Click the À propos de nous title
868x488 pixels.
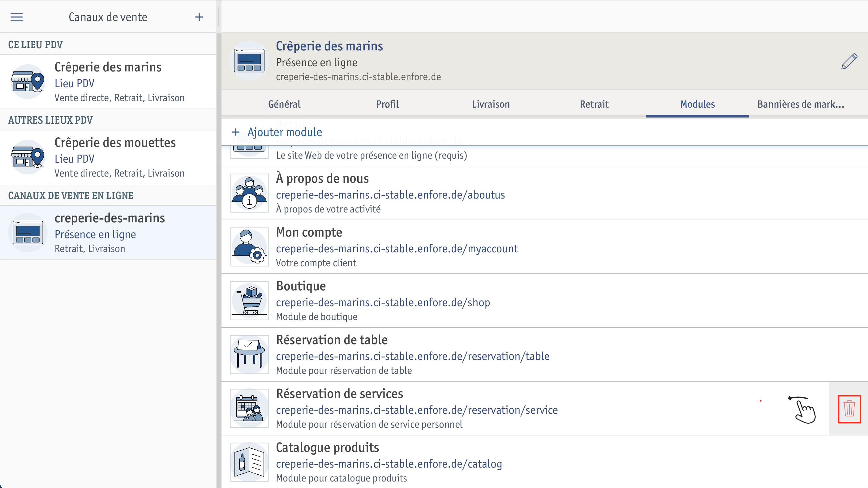coord(322,178)
